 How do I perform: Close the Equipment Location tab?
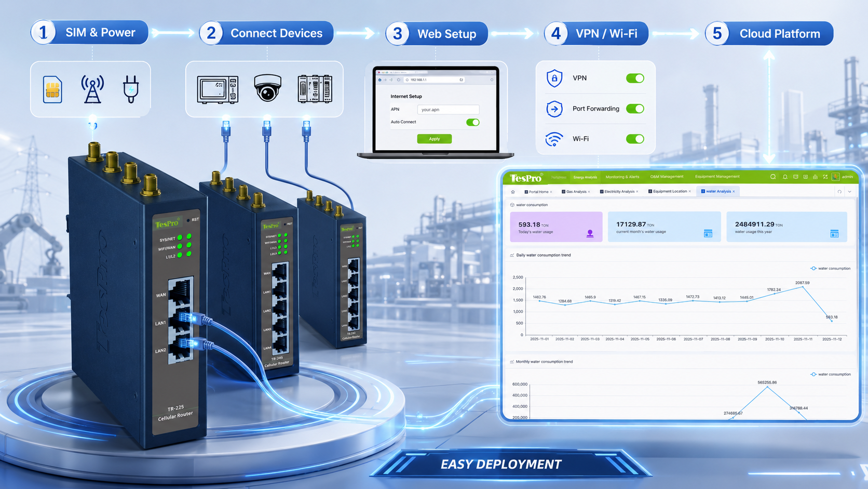[689, 192]
